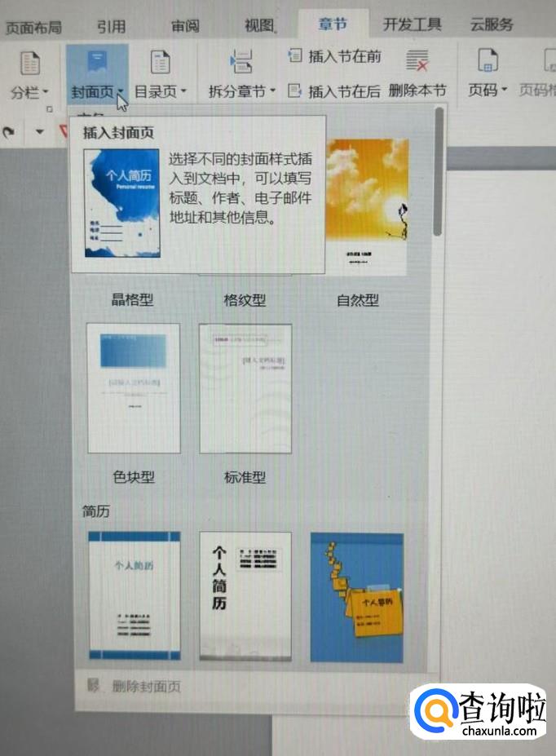Click the 格纹型 label
Viewport: 556px width, 756px height.
[245, 300]
